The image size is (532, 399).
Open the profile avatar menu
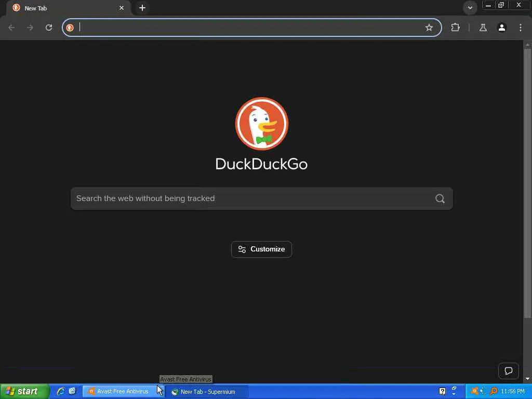tap(502, 28)
